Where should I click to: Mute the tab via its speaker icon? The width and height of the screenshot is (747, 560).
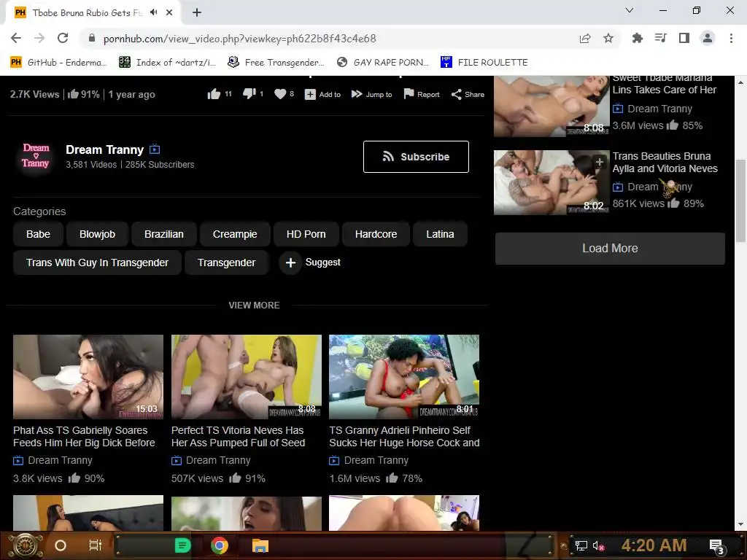coord(153,12)
